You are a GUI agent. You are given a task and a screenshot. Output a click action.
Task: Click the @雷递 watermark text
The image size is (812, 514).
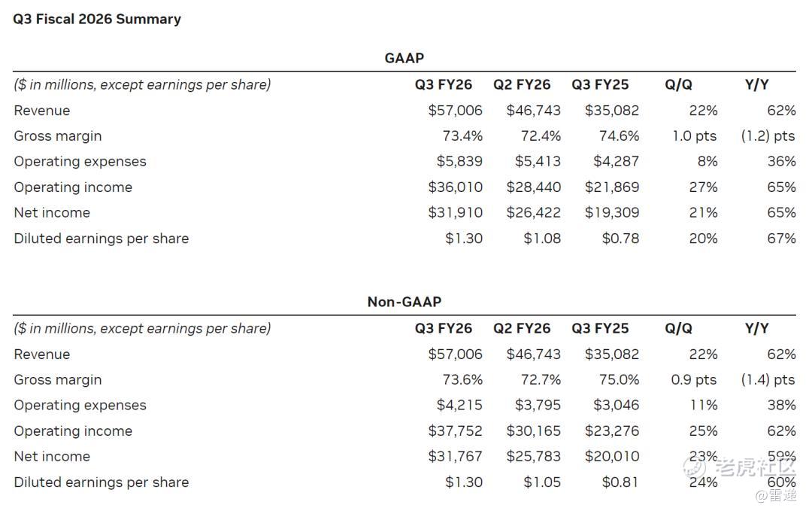click(775, 495)
